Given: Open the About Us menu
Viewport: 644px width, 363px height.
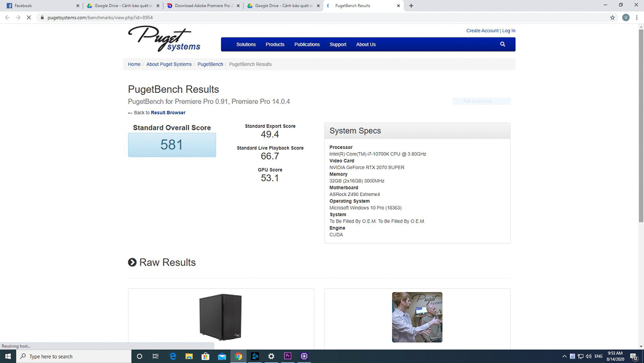Looking at the screenshot, I should click(366, 44).
